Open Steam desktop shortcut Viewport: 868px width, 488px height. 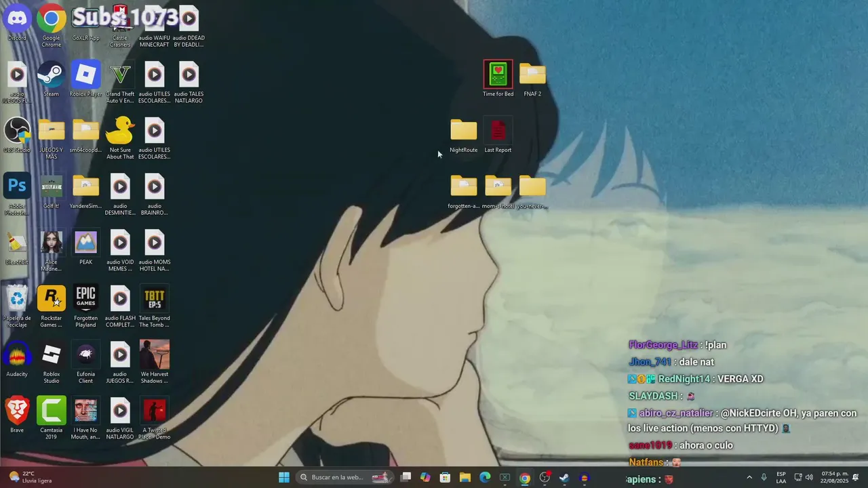click(52, 79)
